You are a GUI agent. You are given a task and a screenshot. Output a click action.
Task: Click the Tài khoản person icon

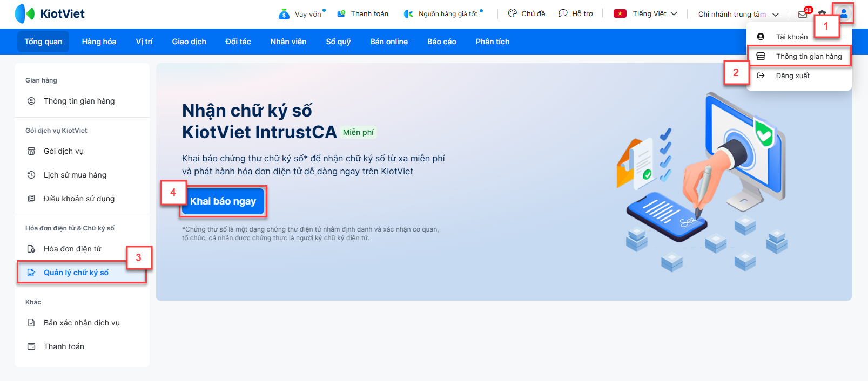tap(761, 37)
